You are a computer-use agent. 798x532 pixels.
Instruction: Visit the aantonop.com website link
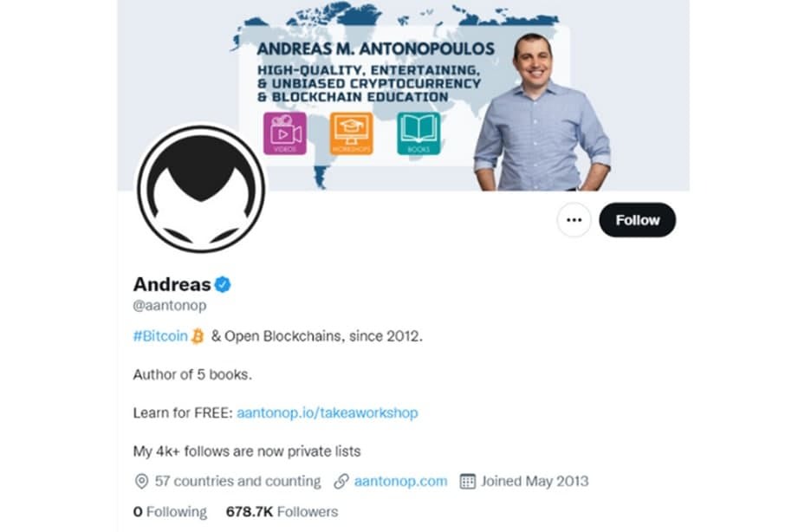pos(400,481)
